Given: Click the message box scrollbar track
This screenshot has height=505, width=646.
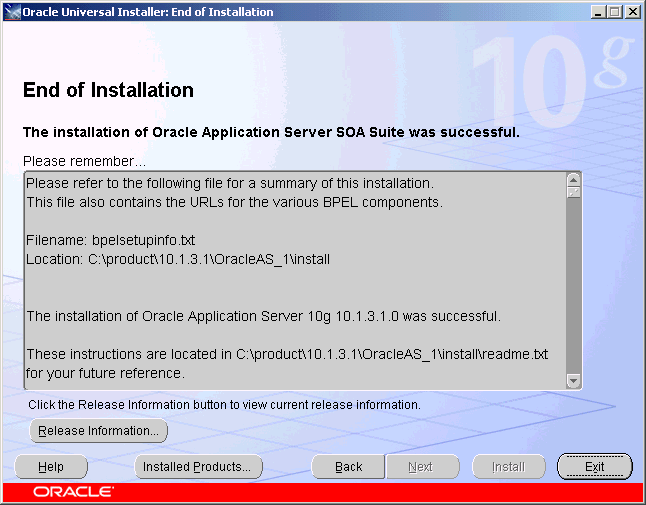Looking at the screenshot, I should pos(573,284).
